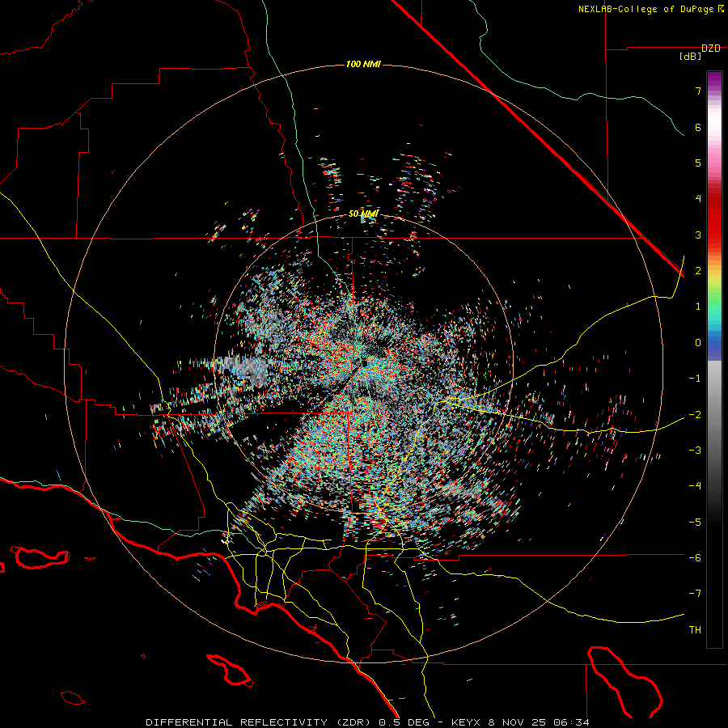Viewport: 728px width, 728px height.
Task: Click the -1 value on the color scale
Action: coord(695,379)
